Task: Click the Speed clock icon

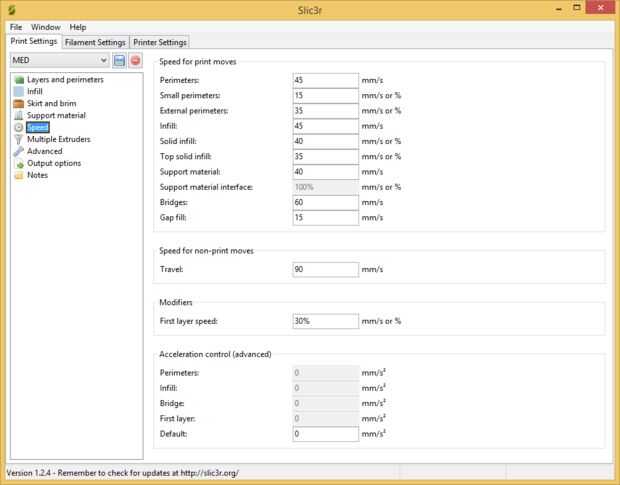Action: (x=19, y=127)
